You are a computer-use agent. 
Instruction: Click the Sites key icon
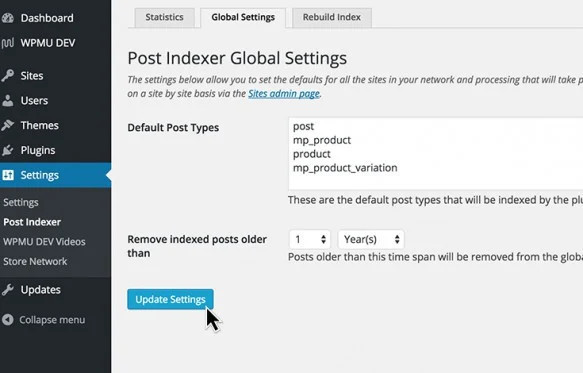tap(7, 75)
